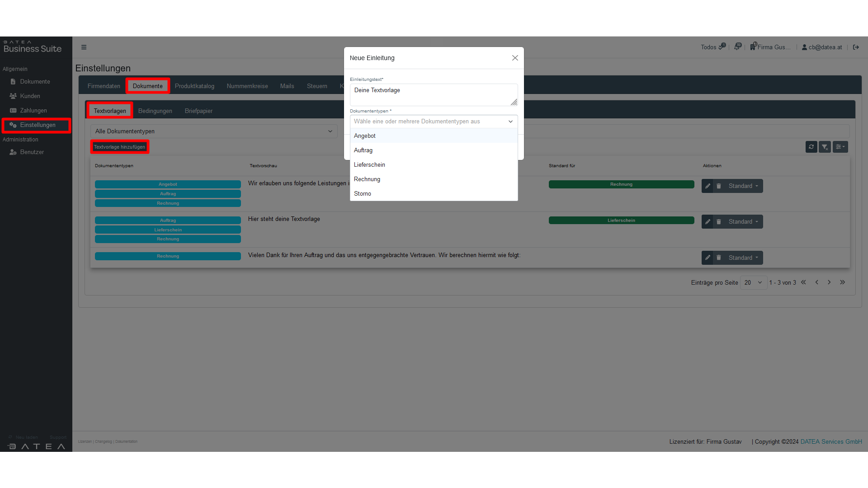Click the hamburger menu icon

point(84,47)
